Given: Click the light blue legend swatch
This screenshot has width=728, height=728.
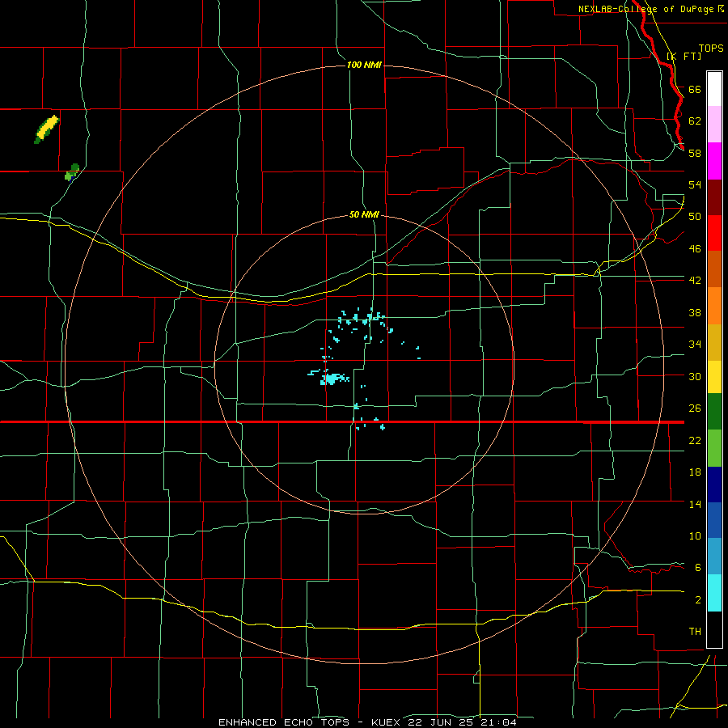Looking at the screenshot, I should tap(714, 557).
